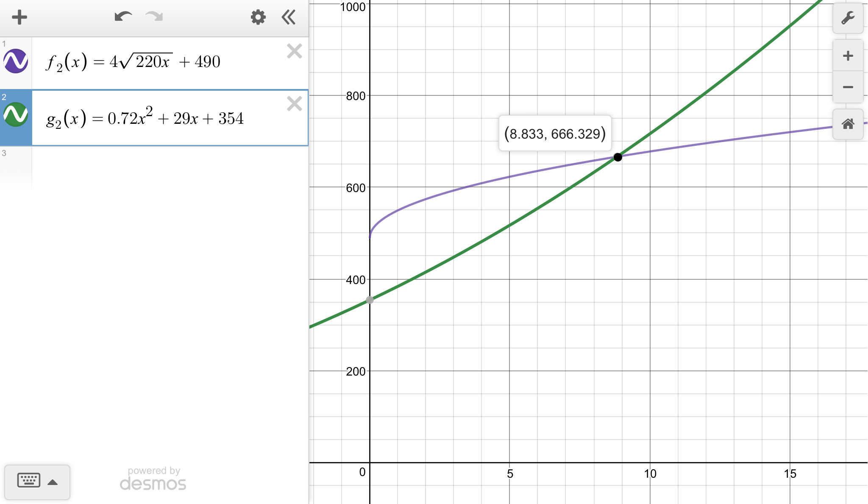
Task: Open the expression list settings gear
Action: pyautogui.click(x=258, y=17)
